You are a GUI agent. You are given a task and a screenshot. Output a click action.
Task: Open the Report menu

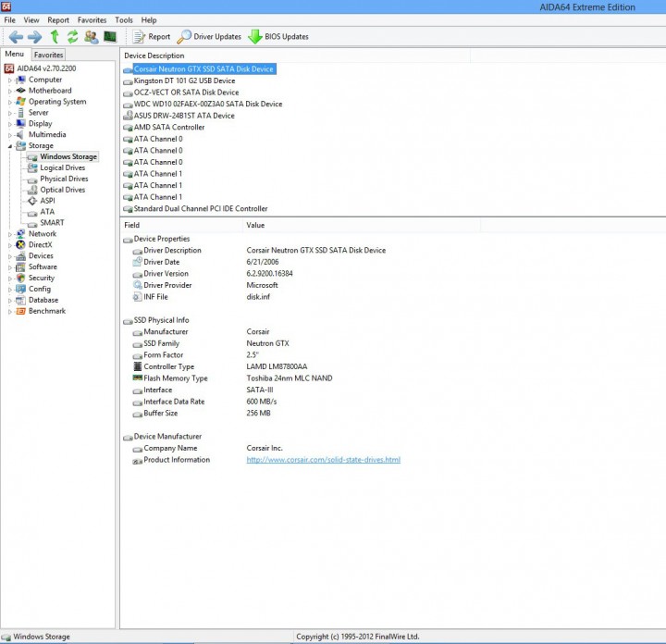[x=58, y=20]
